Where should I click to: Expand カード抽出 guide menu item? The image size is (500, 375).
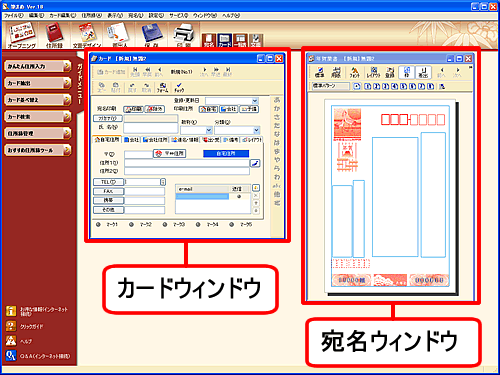[x=38, y=83]
